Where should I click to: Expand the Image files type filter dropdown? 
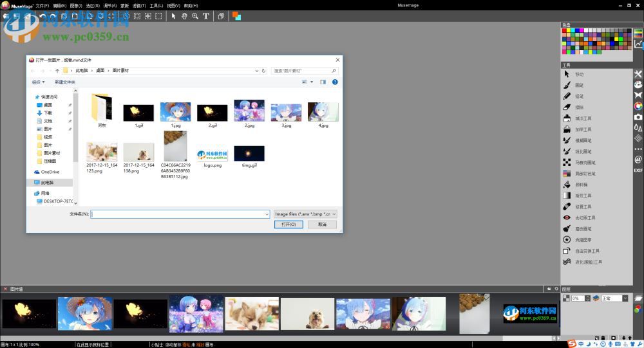(x=305, y=214)
